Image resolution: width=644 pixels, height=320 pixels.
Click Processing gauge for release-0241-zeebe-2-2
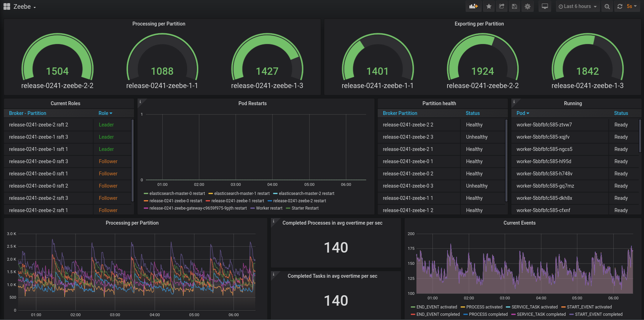click(x=57, y=61)
